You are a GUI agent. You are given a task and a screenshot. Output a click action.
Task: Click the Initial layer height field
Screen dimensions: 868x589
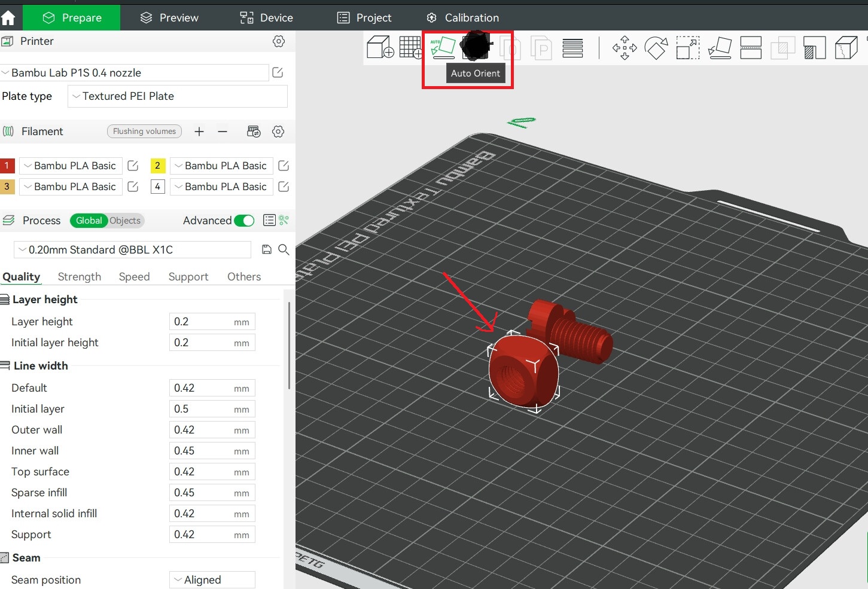(x=212, y=343)
